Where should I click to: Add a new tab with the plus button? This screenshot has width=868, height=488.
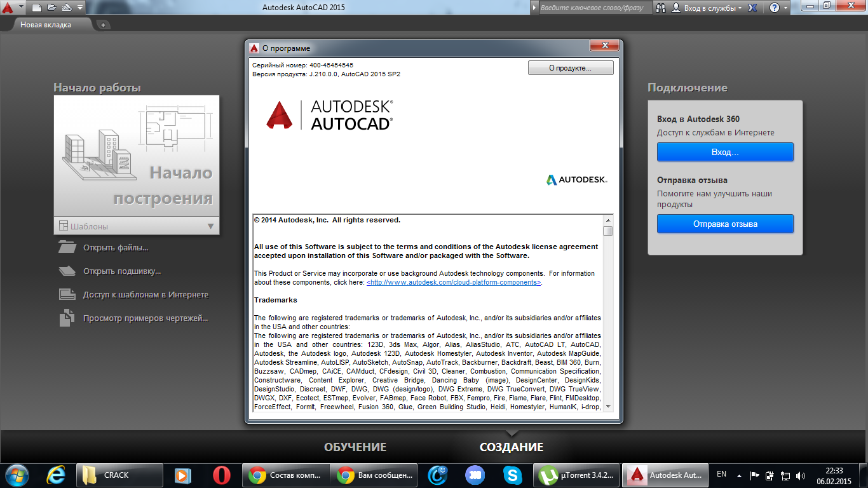tap(104, 25)
